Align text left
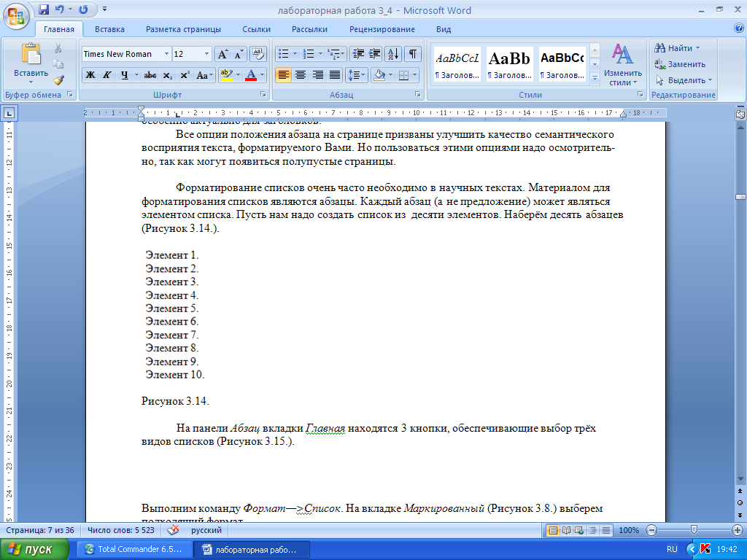 (283, 75)
